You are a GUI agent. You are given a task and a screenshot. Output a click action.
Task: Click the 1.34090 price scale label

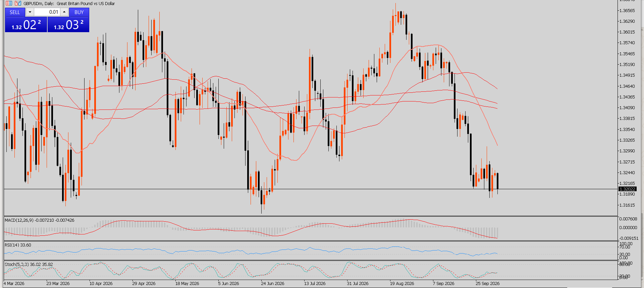(x=627, y=108)
